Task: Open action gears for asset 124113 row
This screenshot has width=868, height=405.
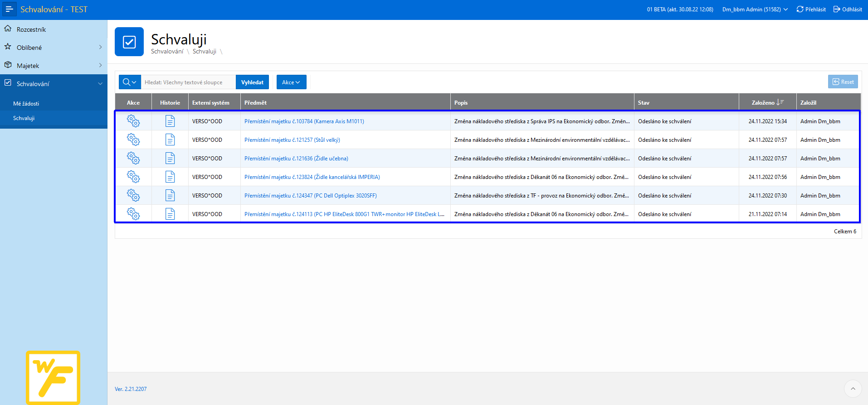Action: click(133, 214)
